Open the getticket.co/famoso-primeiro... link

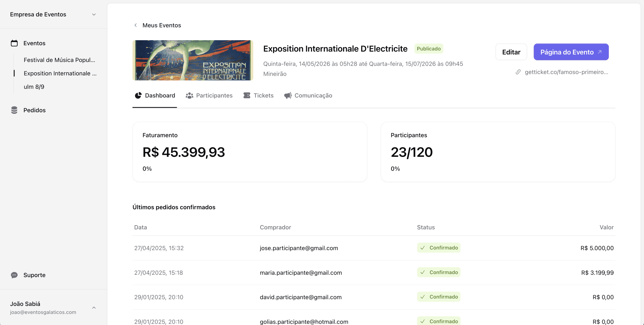566,72
